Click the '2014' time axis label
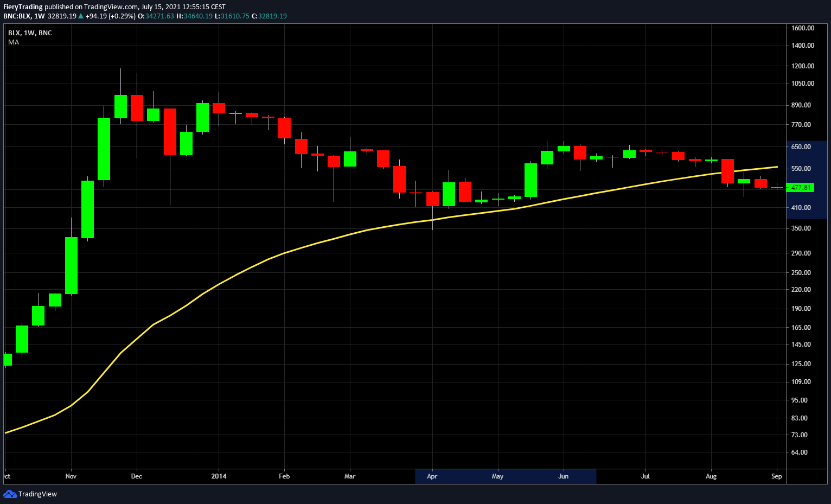The height and width of the screenshot is (504, 831). (x=219, y=476)
